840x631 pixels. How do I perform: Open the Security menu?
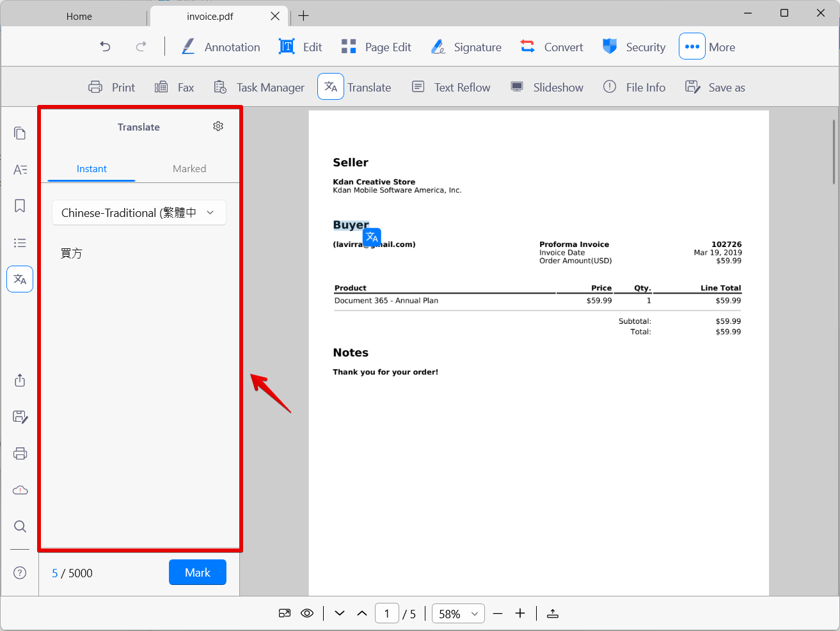point(634,47)
